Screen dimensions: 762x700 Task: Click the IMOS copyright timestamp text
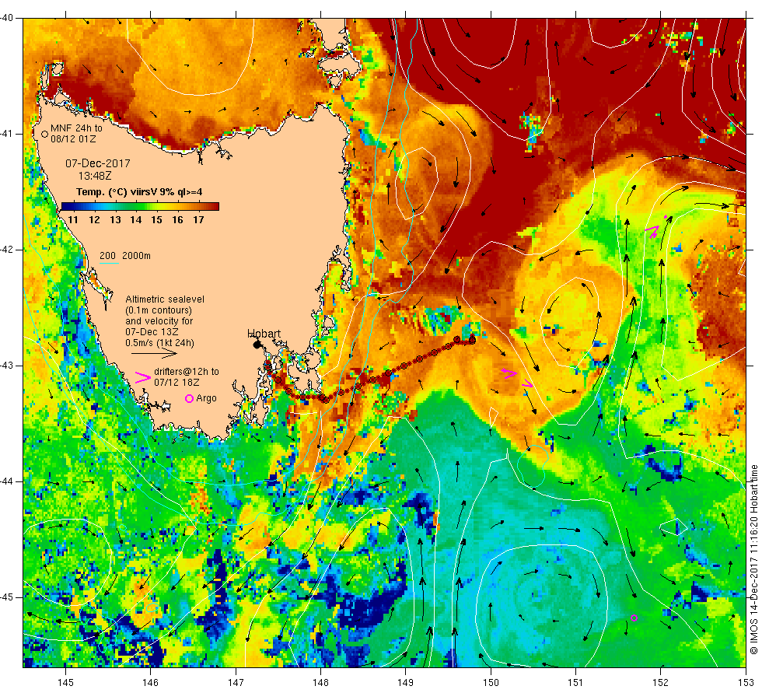point(753,559)
